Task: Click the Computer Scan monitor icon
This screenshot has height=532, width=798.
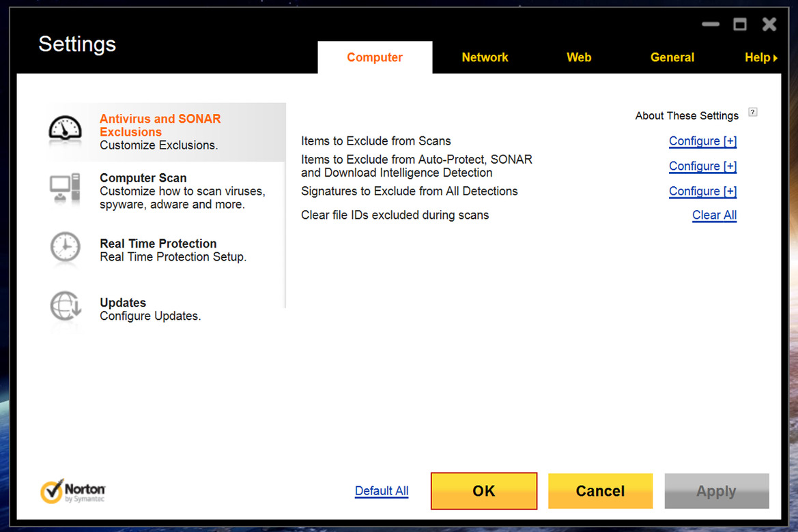Action: (x=65, y=188)
